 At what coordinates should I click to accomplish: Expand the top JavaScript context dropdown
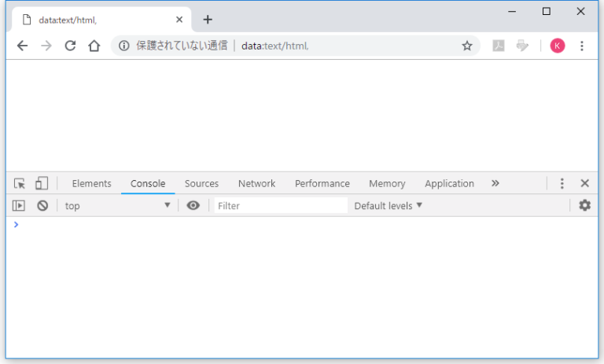pyautogui.click(x=118, y=205)
